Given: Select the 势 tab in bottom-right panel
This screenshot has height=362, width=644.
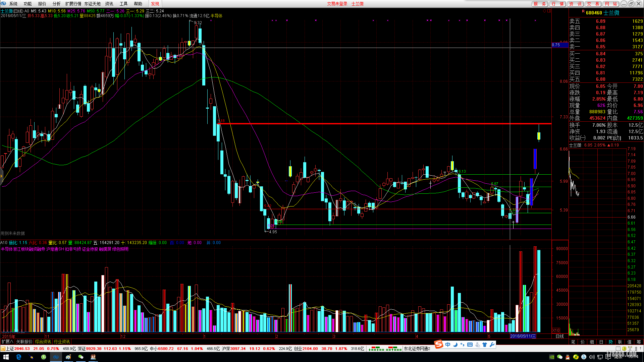Looking at the screenshot, I should click(610, 342).
